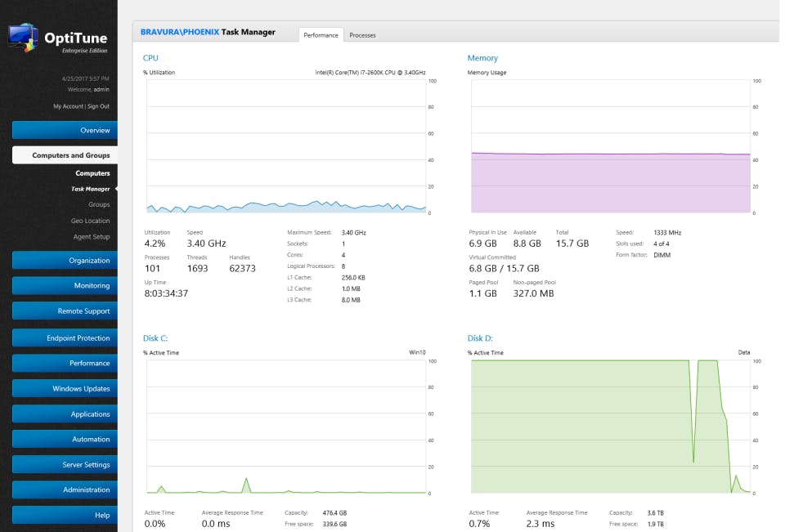Open Geo Location in the sidebar

coord(90,221)
